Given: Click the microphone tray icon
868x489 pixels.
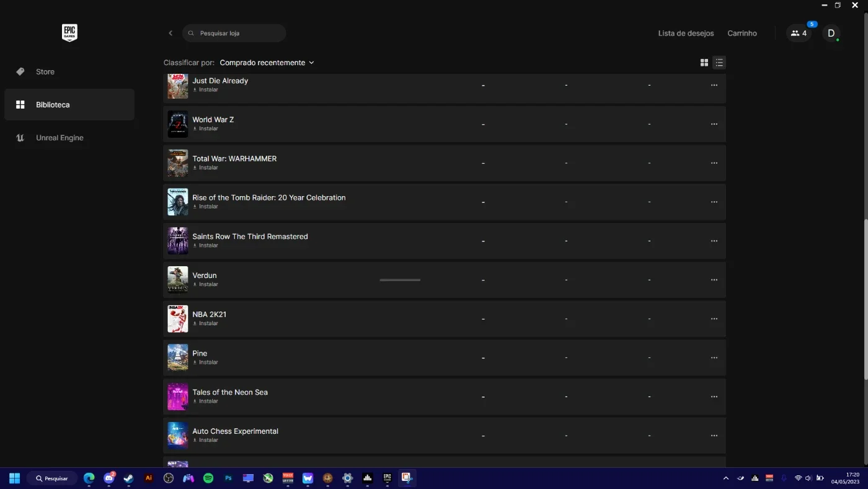Looking at the screenshot, I should coord(784,478).
